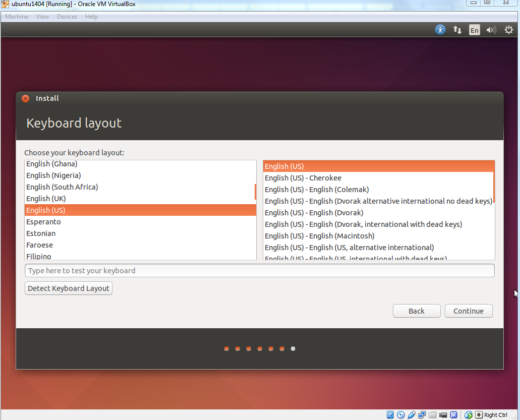Select Estonian layout

(139, 233)
